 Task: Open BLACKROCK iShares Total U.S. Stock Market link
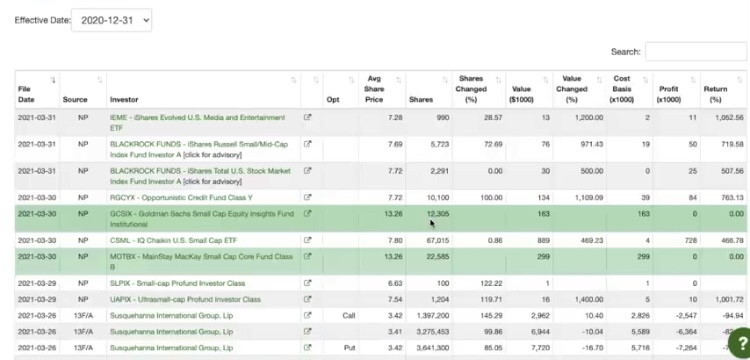pos(200,176)
